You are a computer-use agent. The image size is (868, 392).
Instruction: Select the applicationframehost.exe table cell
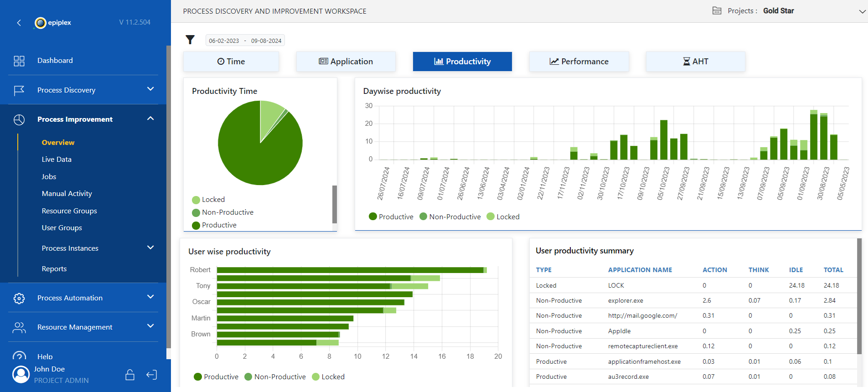pyautogui.click(x=644, y=361)
